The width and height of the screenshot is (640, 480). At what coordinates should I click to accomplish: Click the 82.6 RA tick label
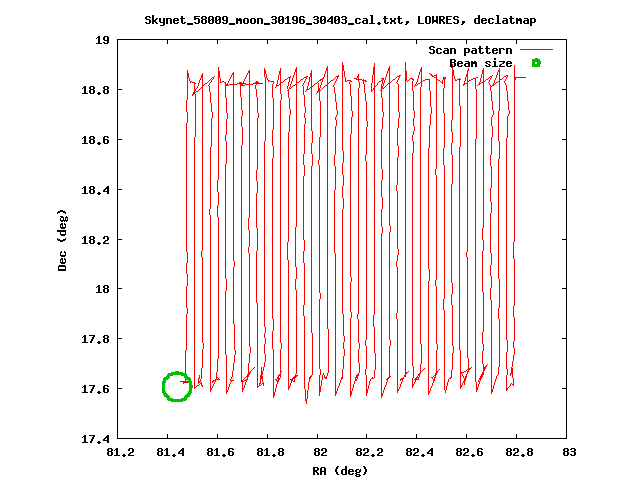[469, 452]
